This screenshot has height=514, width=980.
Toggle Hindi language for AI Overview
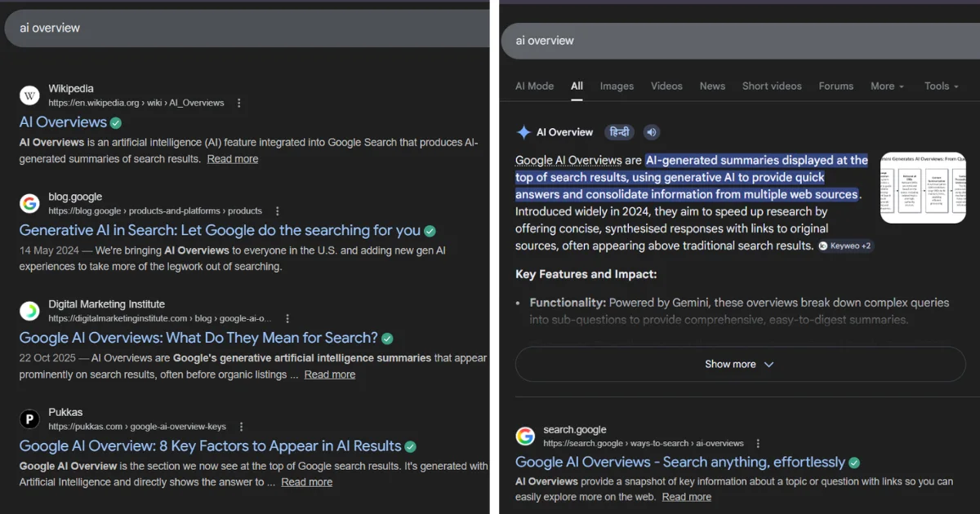[620, 132]
